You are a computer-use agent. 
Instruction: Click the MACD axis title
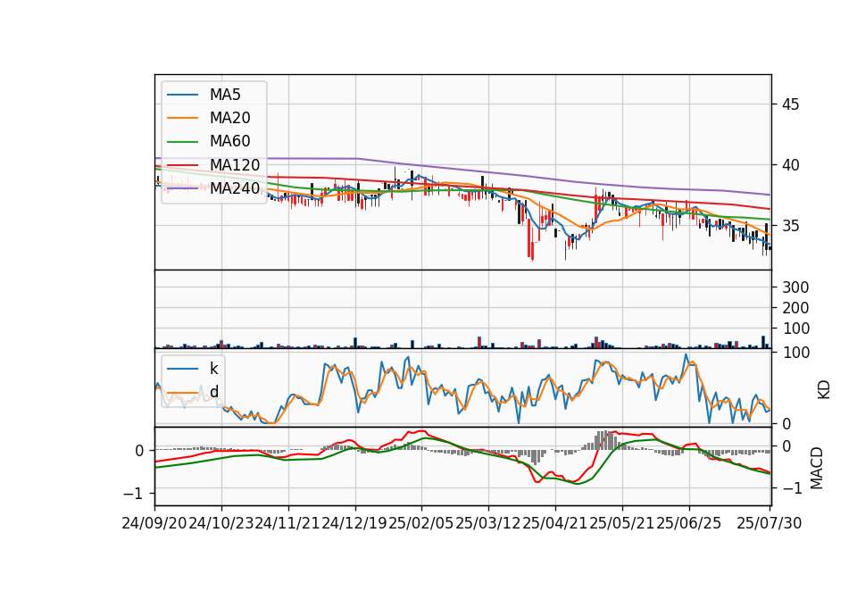pyautogui.click(x=816, y=468)
